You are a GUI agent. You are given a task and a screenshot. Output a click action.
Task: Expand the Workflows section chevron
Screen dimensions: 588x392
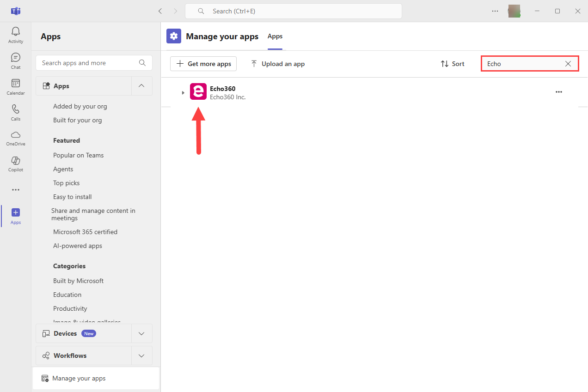(142, 356)
